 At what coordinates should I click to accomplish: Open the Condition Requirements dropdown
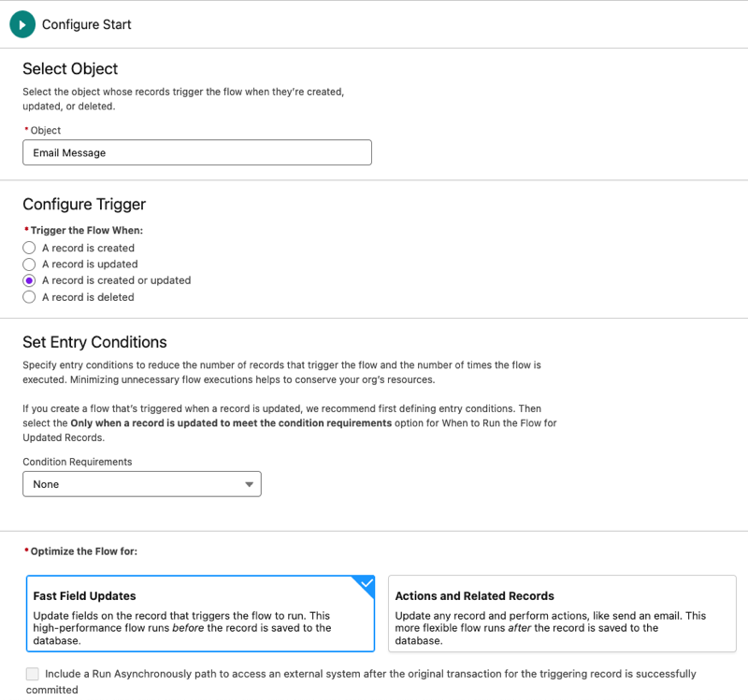coord(142,484)
